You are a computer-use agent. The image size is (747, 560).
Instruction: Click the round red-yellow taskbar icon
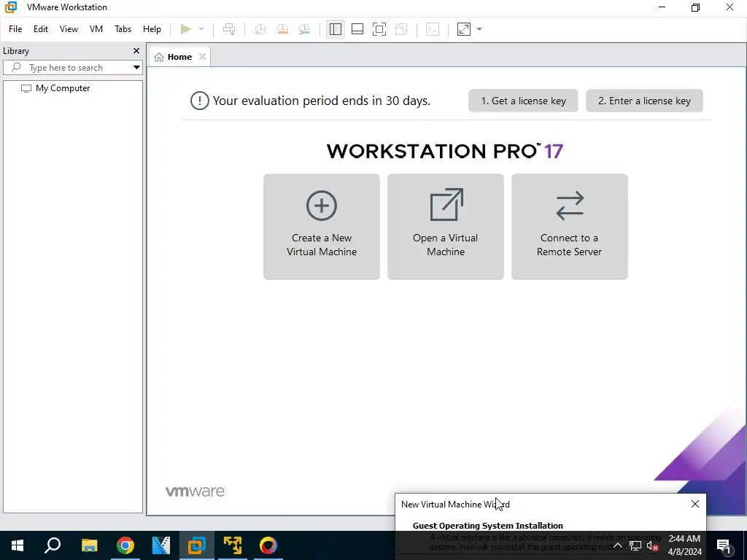[268, 545]
